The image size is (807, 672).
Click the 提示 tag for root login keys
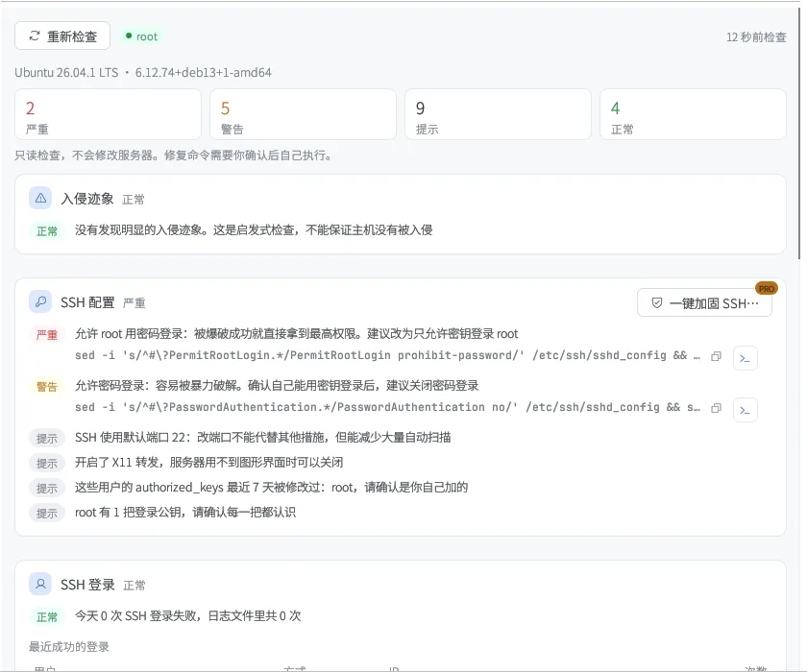point(47,514)
